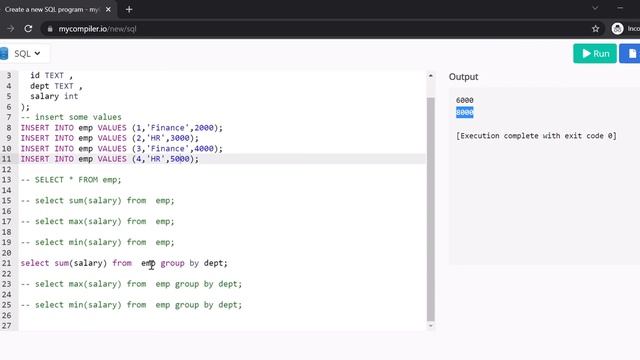Image resolution: width=640 pixels, height=360 pixels.
Task: Click the commented 'select sum(salary) from emp;' line
Action: pyautogui.click(x=98, y=200)
